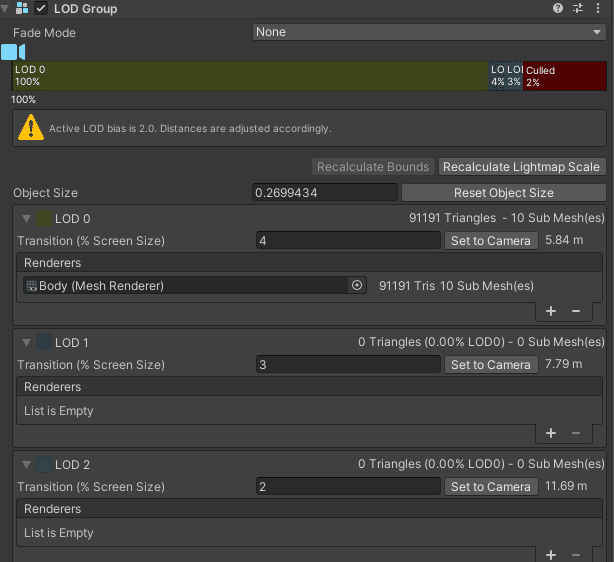The image size is (614, 562).
Task: Add renderer to LOD 1 list
Action: 551,433
